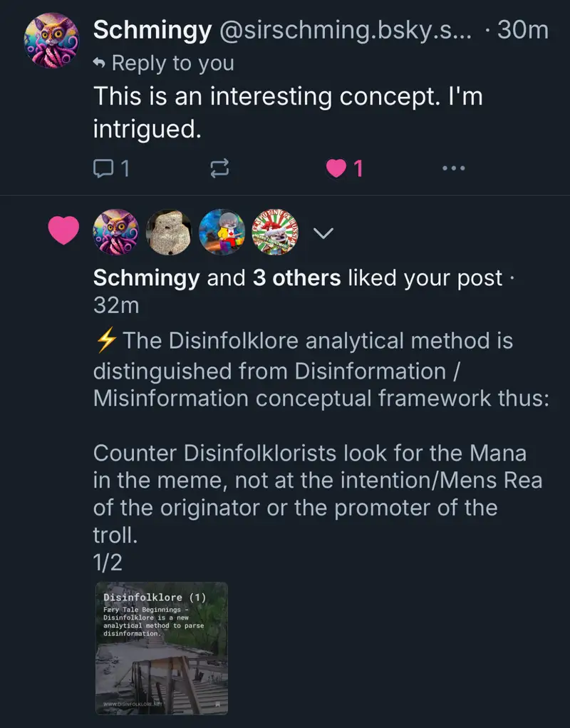Click 'Schmingy and 3 others liked your post'
This screenshot has height=728, width=570.
point(297,278)
